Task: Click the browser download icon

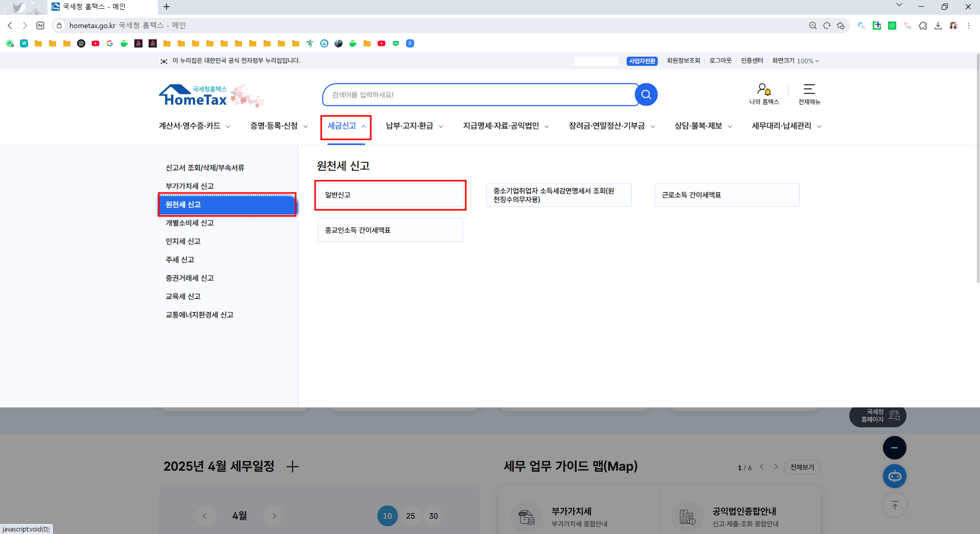Action: [x=938, y=25]
